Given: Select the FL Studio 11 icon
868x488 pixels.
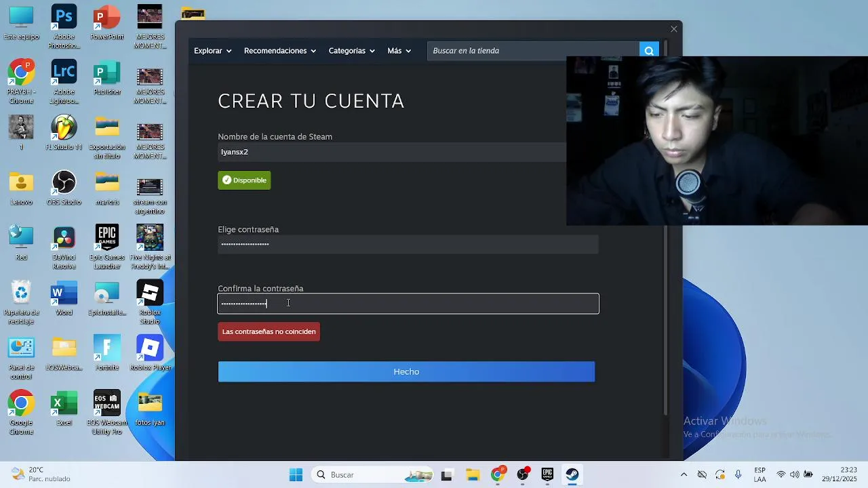Looking at the screenshot, I should 64,134.
